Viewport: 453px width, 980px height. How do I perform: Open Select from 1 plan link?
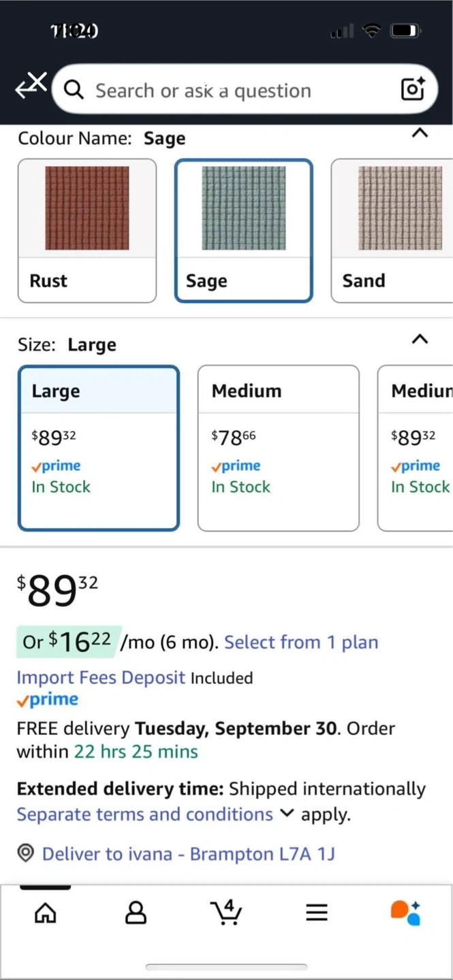point(301,642)
